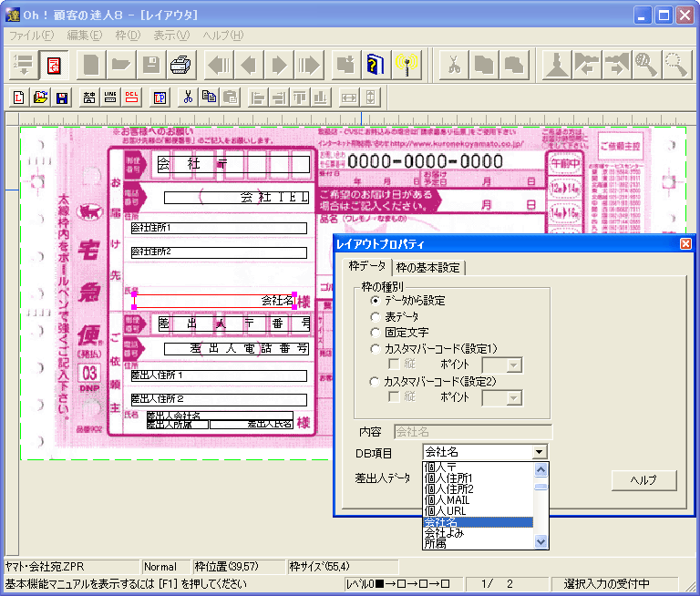Choose 個人住所1 in the list
The width and height of the screenshot is (700, 596).
[479, 478]
